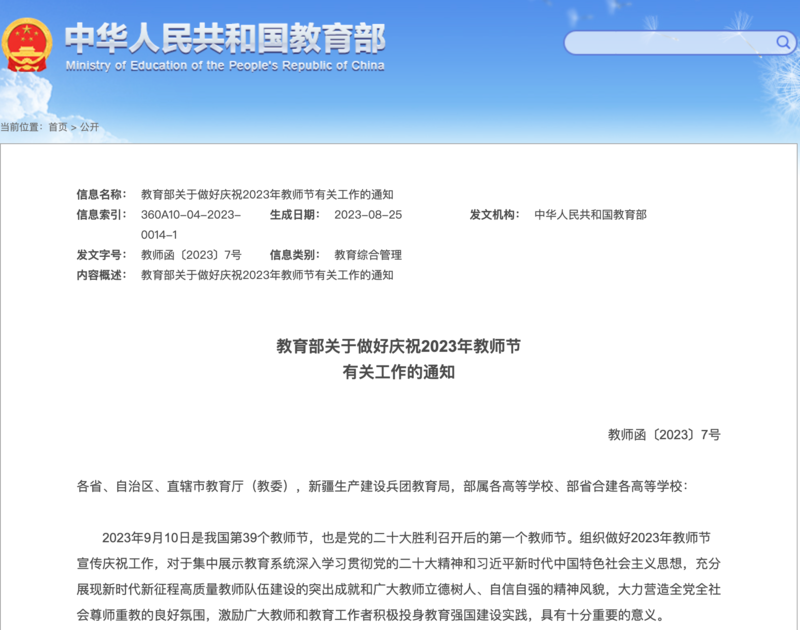Click the English Ministry of Education subtitle
Screen dimensions: 800x630
pos(224,66)
